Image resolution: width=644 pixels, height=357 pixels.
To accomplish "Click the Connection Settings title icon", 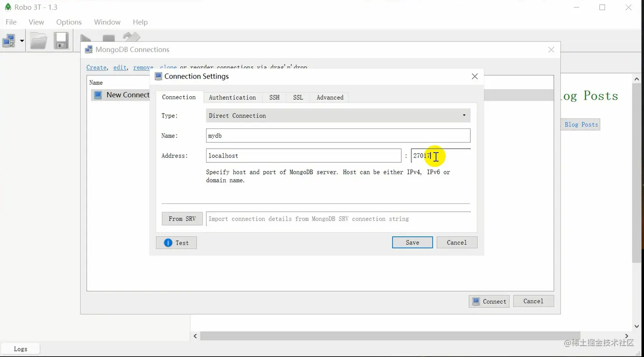I will point(158,76).
